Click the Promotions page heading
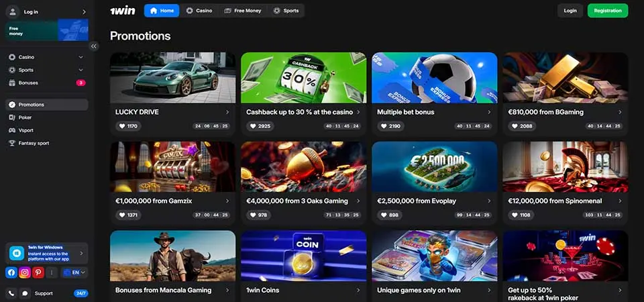Image resolution: width=644 pixels, height=302 pixels. (140, 36)
